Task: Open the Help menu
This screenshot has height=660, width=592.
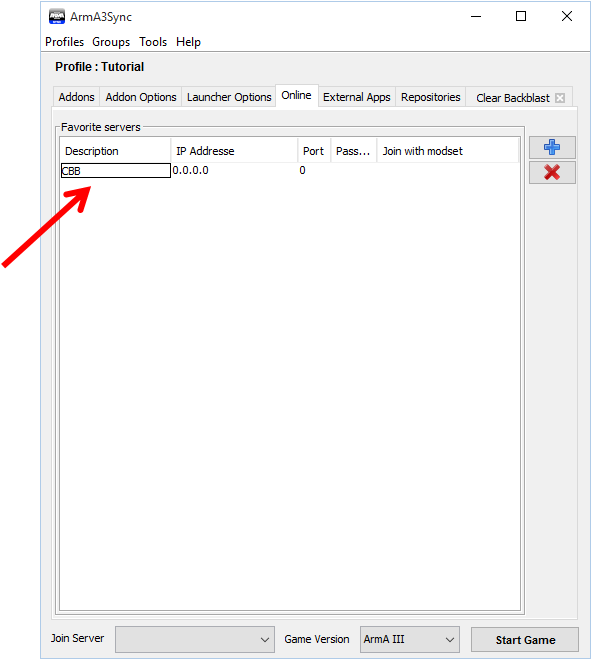Action: (188, 42)
